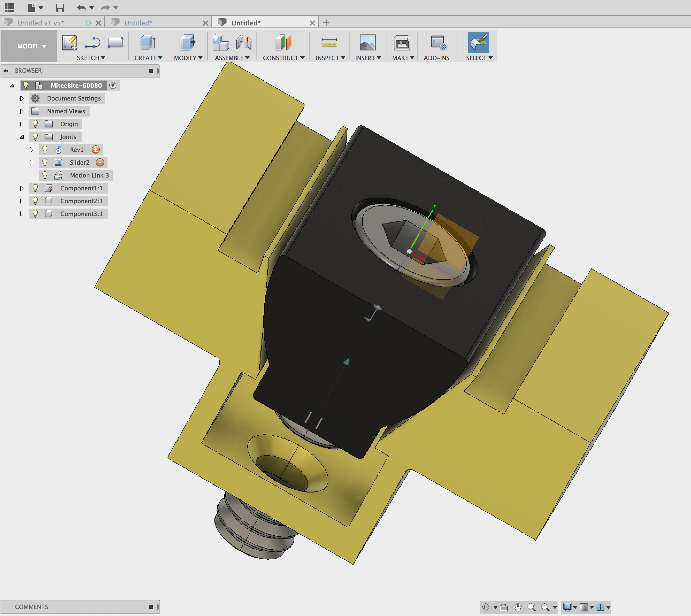Select the Orbit tool in the navigation bar
691x616 pixels.
(x=486, y=607)
